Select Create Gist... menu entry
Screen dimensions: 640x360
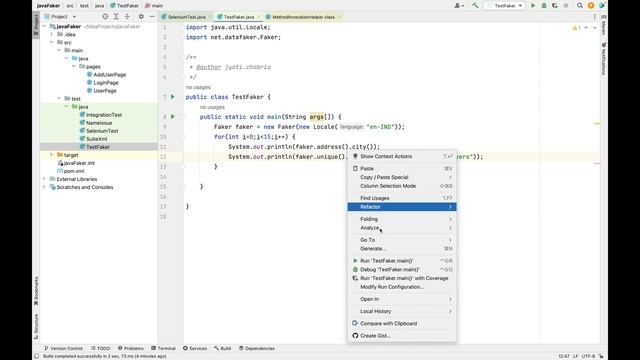(402, 336)
